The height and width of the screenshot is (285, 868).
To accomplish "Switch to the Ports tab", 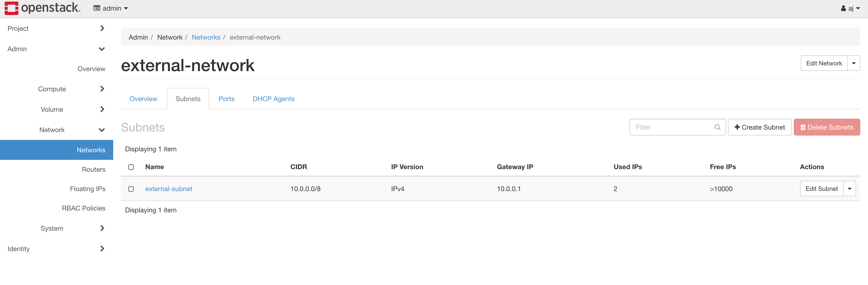I will pyautogui.click(x=226, y=99).
